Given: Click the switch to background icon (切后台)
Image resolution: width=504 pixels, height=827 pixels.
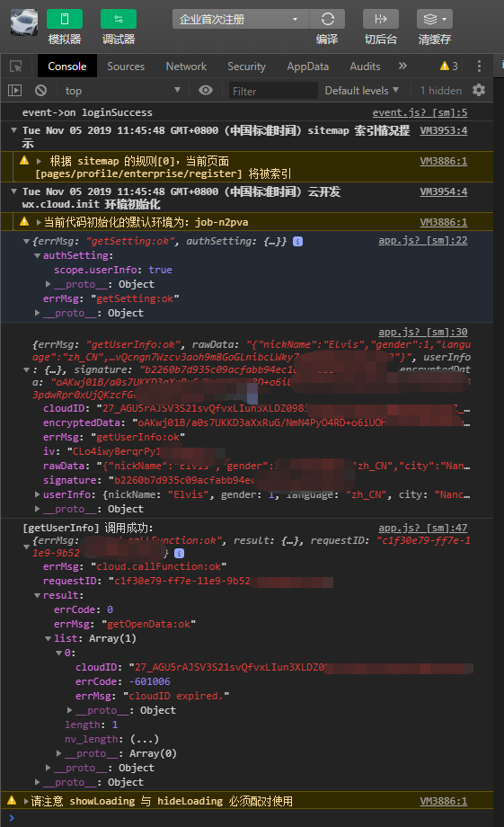Looking at the screenshot, I should point(381,20).
